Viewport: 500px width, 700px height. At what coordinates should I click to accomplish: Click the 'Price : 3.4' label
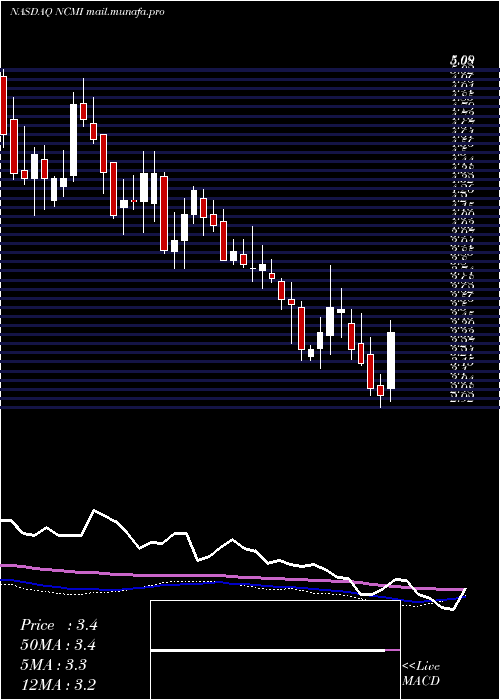point(58,625)
